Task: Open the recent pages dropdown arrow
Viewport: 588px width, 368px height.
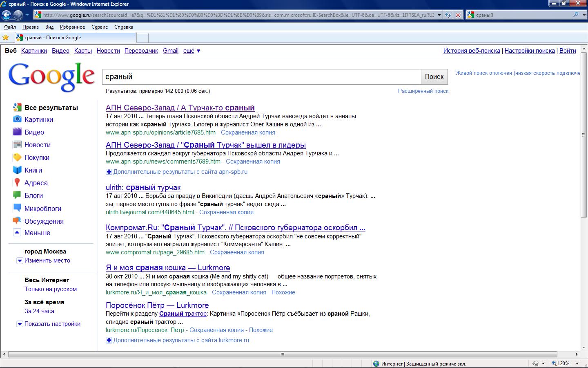Action: click(27, 15)
